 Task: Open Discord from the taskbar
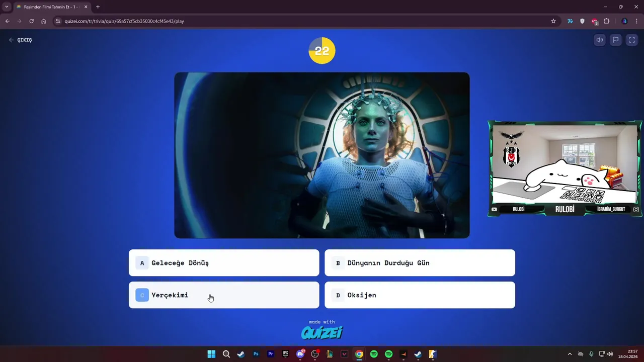(300, 354)
